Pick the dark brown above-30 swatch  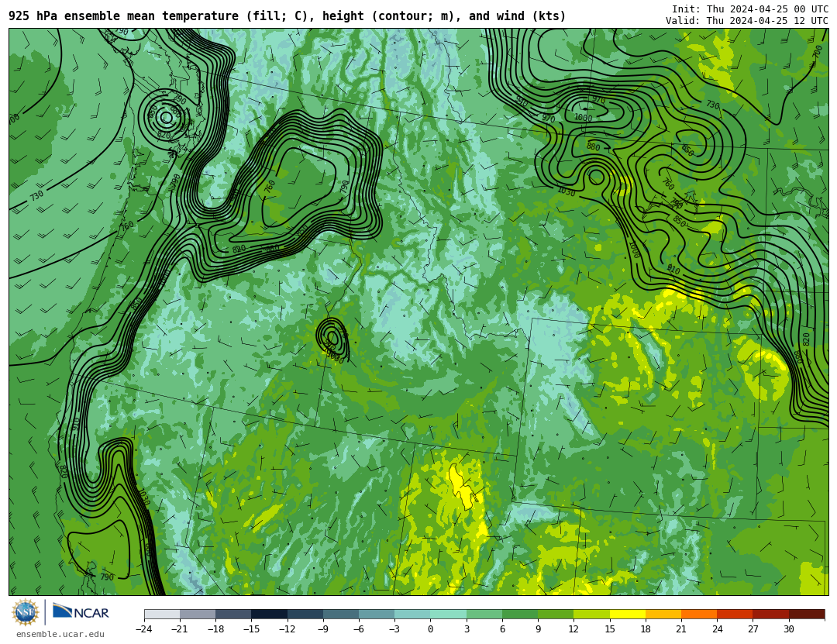pyautogui.click(x=807, y=614)
